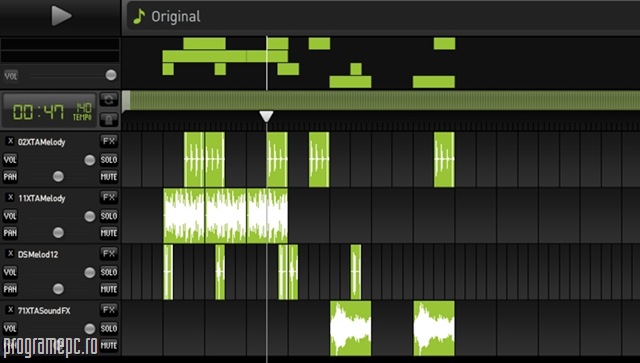Solo the 02XTAMelody track

(109, 160)
